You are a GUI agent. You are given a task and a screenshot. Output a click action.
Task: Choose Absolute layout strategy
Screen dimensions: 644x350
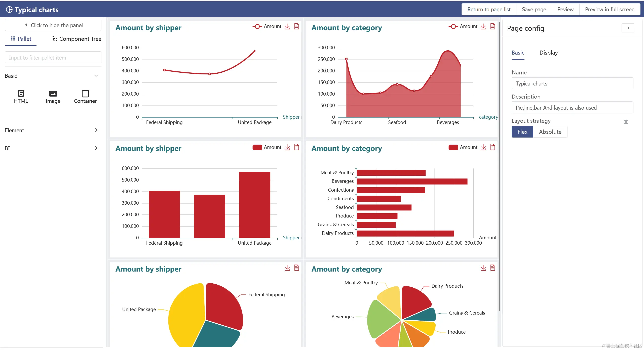pyautogui.click(x=550, y=132)
